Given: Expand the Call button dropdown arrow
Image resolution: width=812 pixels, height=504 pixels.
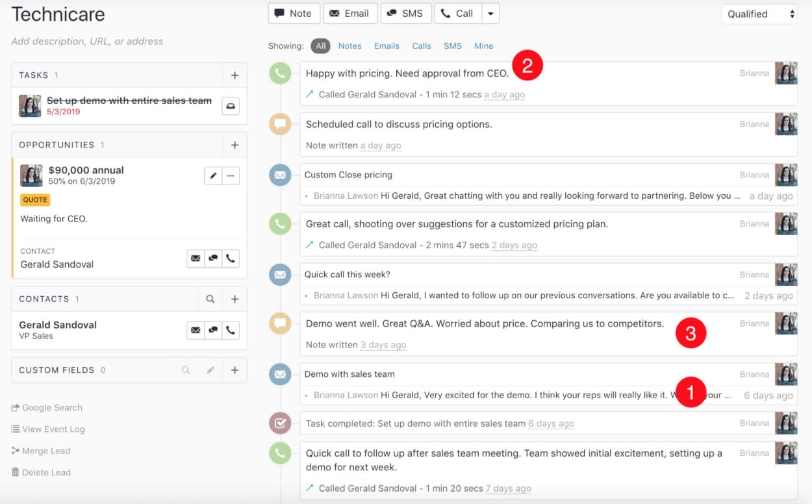Looking at the screenshot, I should [490, 13].
